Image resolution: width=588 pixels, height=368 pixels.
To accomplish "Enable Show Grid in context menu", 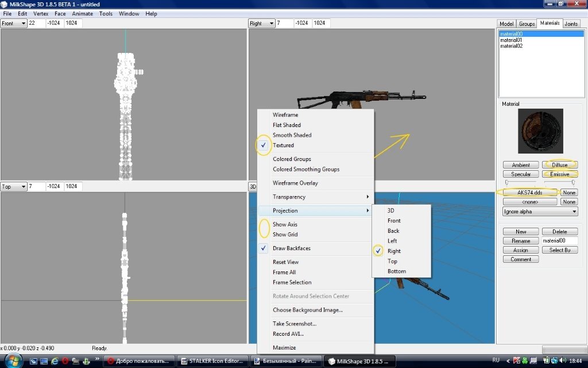I will pos(285,235).
